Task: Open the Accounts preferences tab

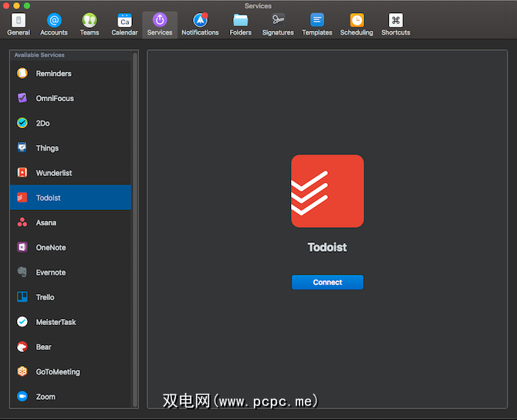Action: 54,25
